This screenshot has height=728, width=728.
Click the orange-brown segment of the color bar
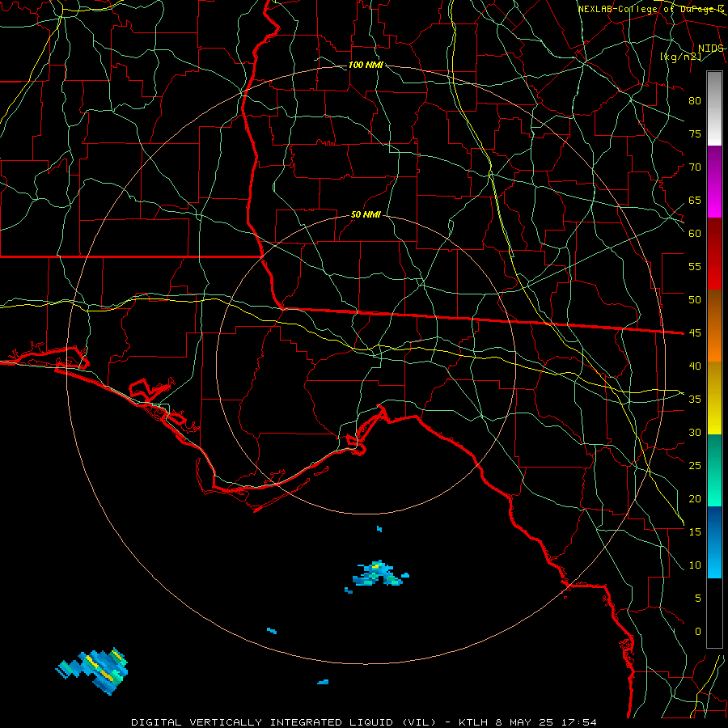714,325
